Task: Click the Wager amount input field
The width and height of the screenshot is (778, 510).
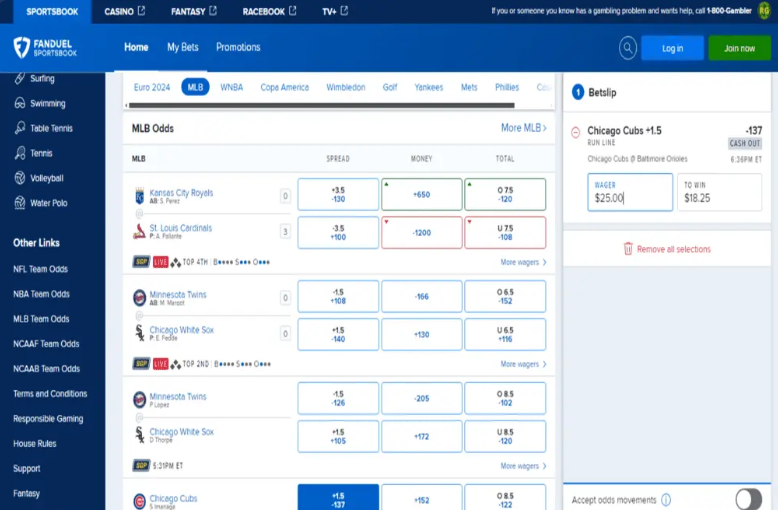Action: [x=630, y=192]
